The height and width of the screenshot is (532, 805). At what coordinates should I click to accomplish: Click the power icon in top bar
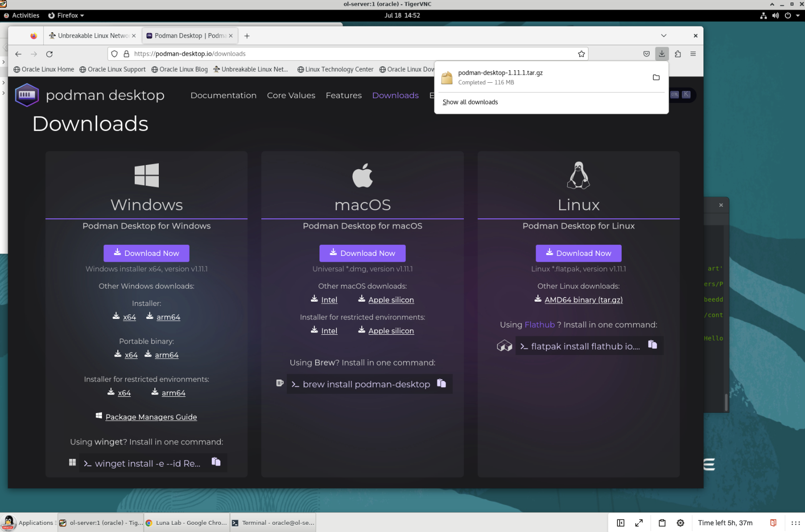(x=788, y=15)
